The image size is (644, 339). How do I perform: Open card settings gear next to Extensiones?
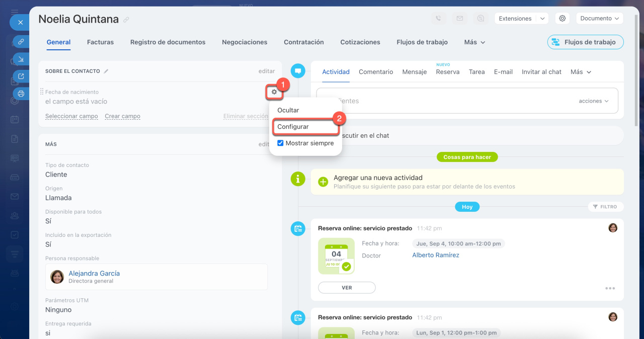click(x=562, y=19)
